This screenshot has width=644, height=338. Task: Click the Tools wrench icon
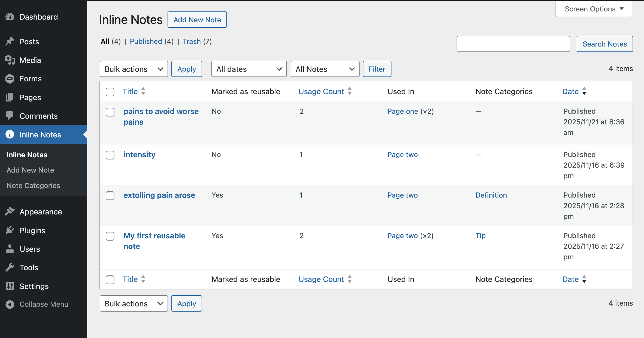10,267
